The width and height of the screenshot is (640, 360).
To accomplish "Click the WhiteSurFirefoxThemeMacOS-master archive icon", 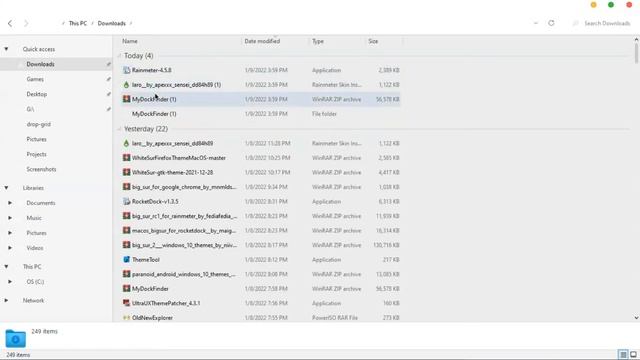I will pos(127,158).
